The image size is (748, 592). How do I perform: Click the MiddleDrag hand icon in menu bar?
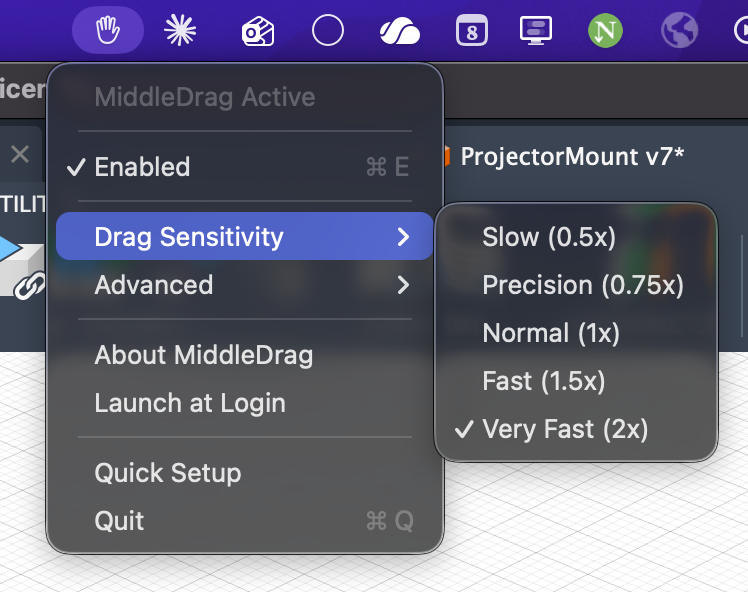(107, 31)
